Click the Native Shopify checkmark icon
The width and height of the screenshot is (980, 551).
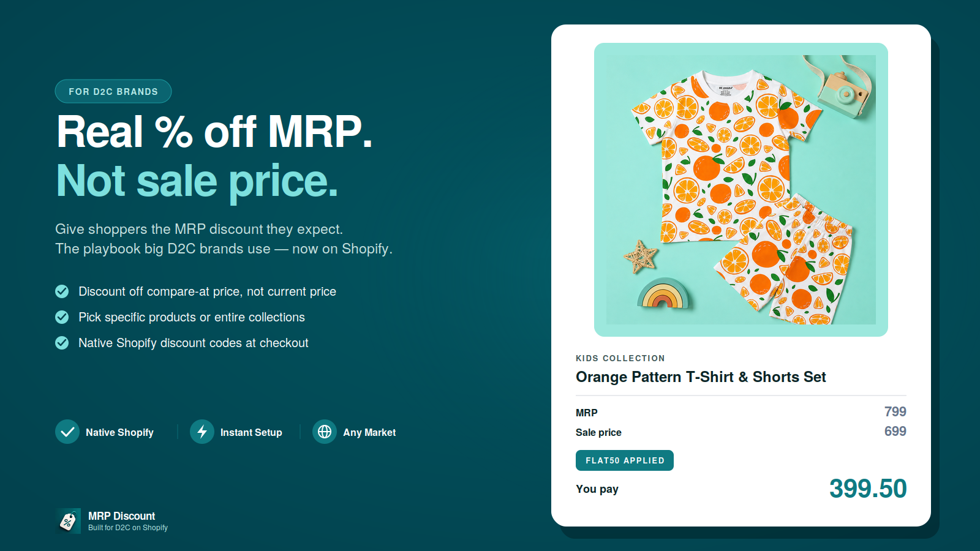tap(67, 432)
